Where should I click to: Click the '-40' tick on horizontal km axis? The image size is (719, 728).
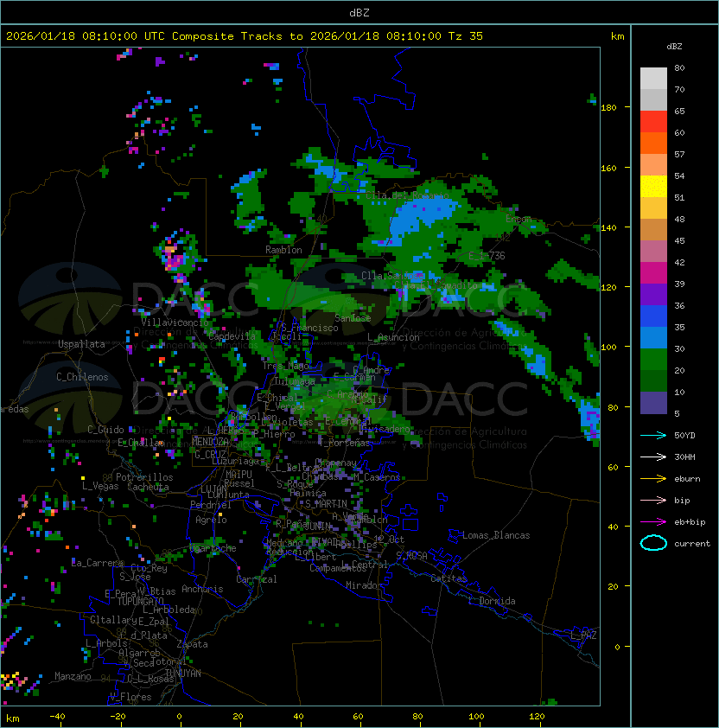57,717
